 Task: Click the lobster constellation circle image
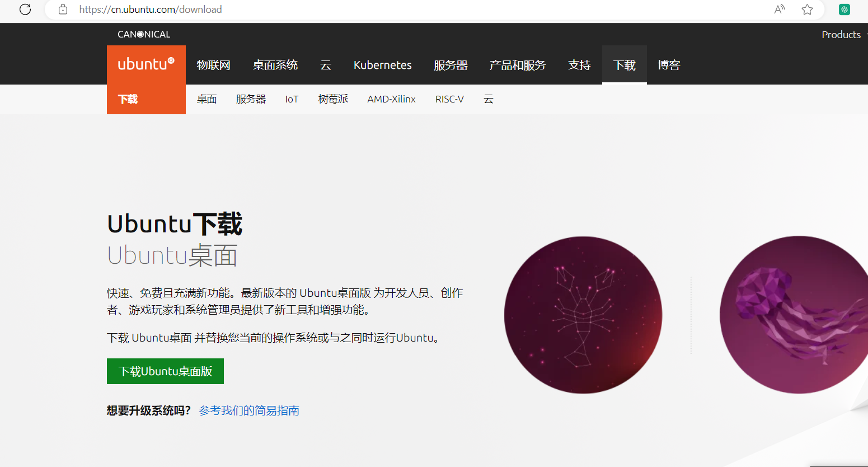pyautogui.click(x=583, y=315)
